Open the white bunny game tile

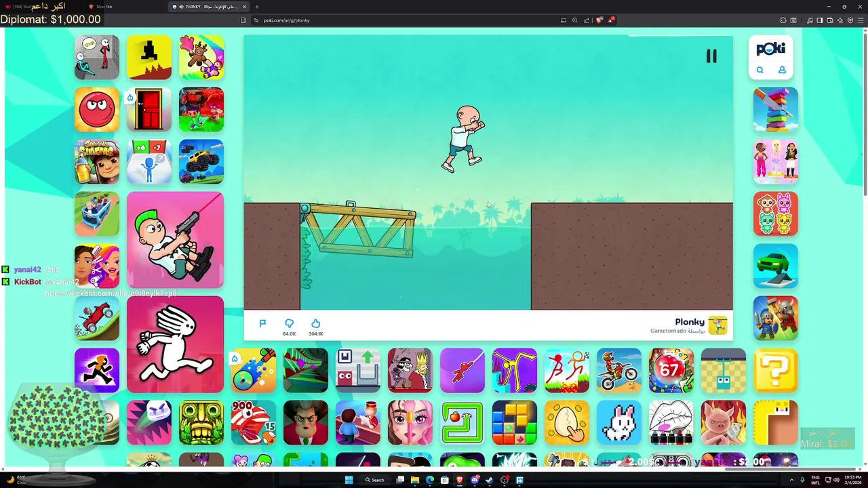[x=619, y=422]
